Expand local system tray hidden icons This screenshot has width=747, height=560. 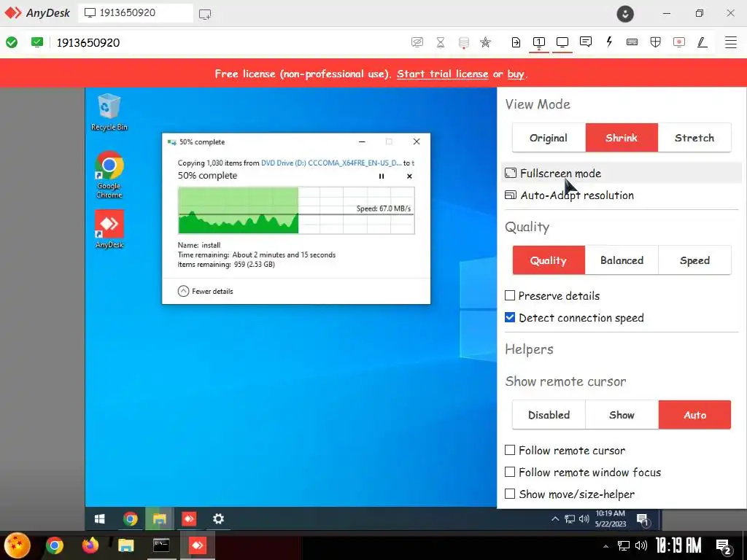click(x=605, y=546)
